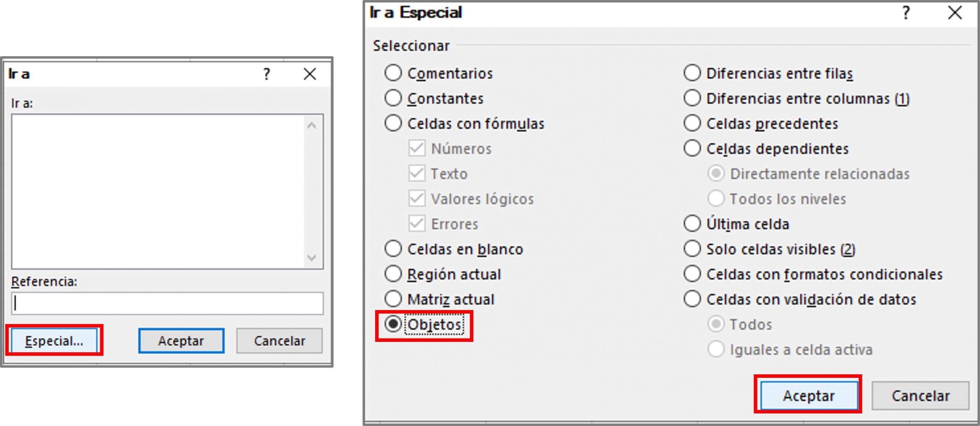
Task: Select Diferencias entre filas
Action: [692, 73]
